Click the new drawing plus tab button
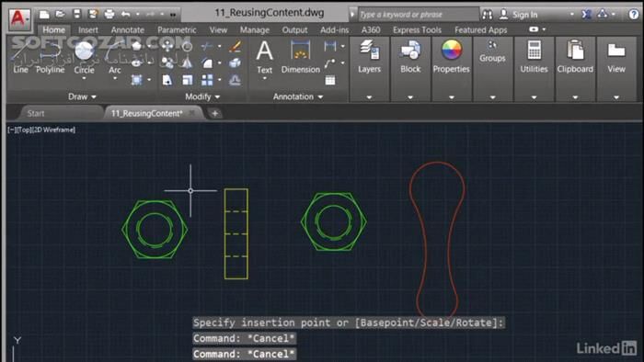The height and width of the screenshot is (362, 644). tap(214, 113)
